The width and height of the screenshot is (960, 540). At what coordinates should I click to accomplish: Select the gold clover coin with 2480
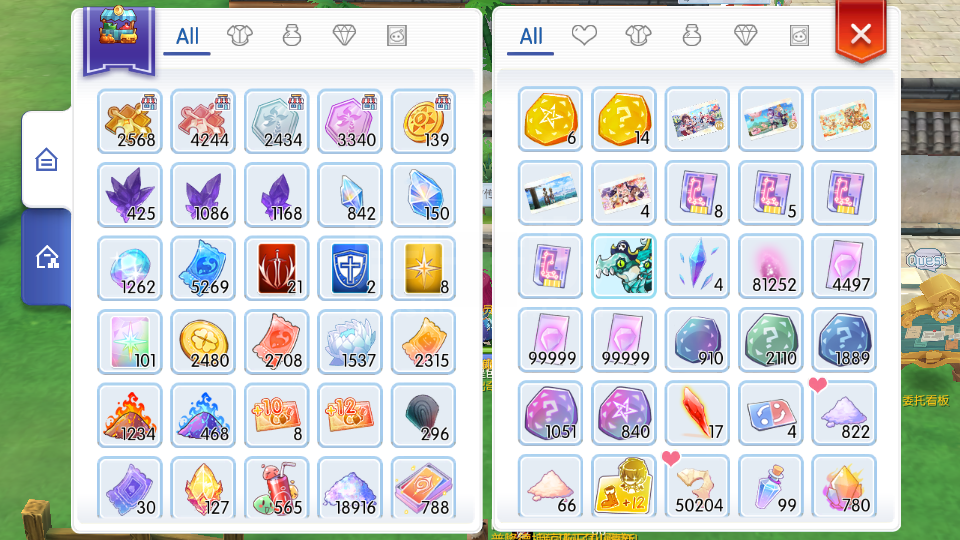tap(203, 342)
